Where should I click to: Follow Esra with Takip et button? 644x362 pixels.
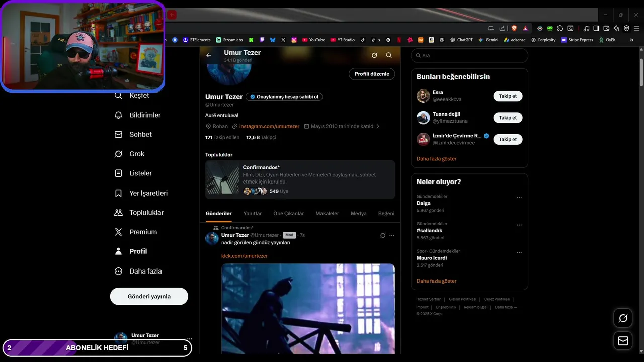(x=508, y=96)
